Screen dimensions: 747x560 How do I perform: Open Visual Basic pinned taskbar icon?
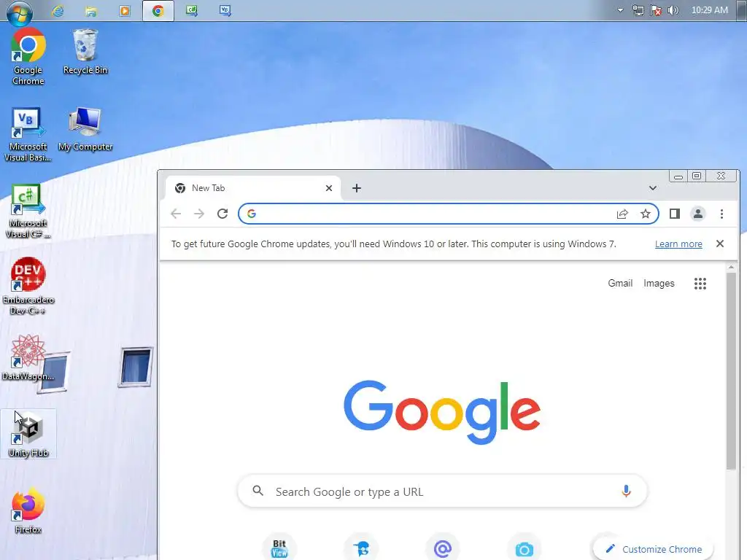pyautogui.click(x=225, y=10)
